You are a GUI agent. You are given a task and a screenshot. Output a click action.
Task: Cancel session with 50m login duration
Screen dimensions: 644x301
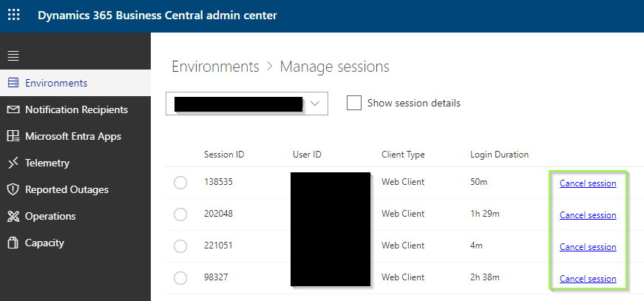coord(588,183)
